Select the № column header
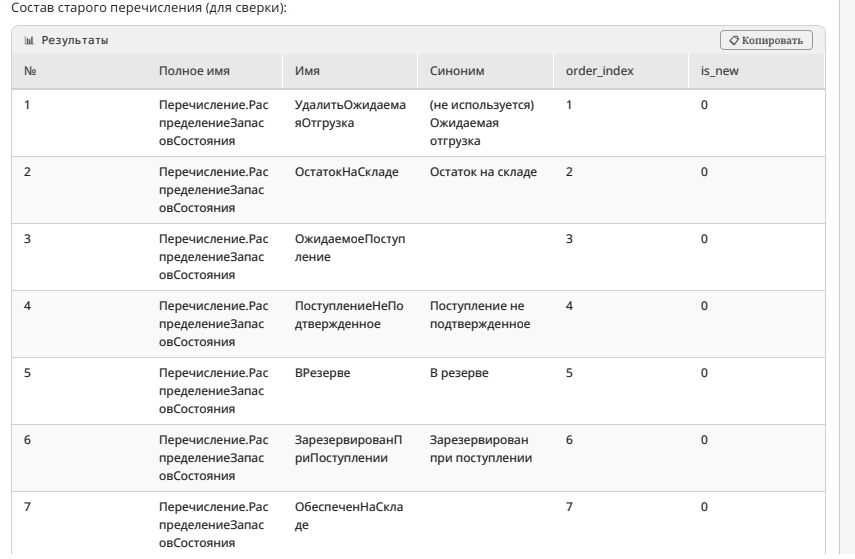The height and width of the screenshot is (559, 855). point(79,71)
